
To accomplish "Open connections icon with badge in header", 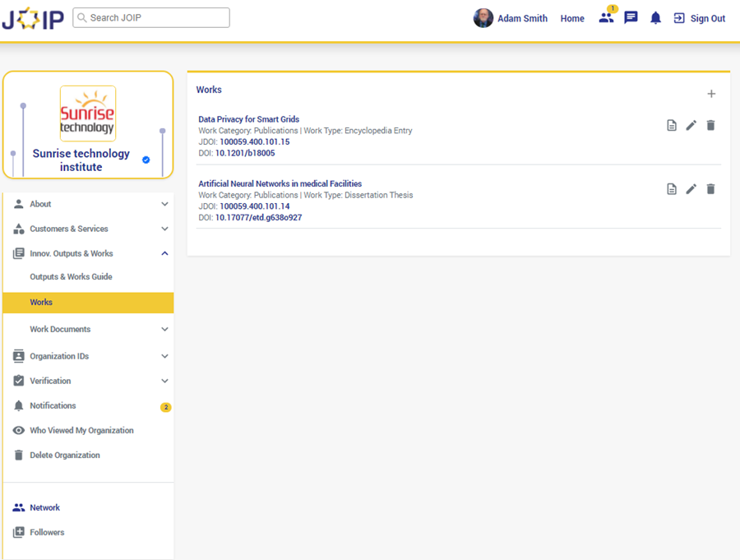I will [x=606, y=18].
